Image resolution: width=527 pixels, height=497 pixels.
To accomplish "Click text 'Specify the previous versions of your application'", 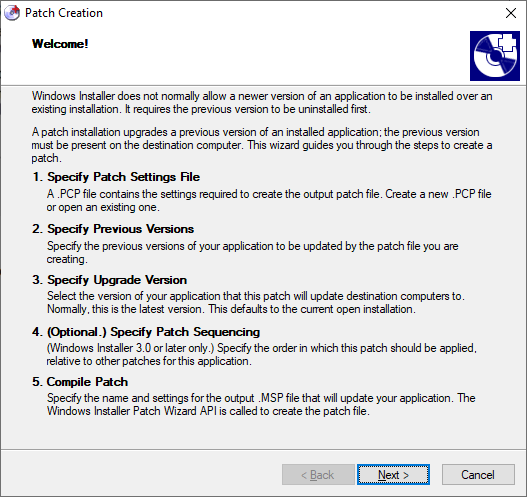I will click(252, 252).
